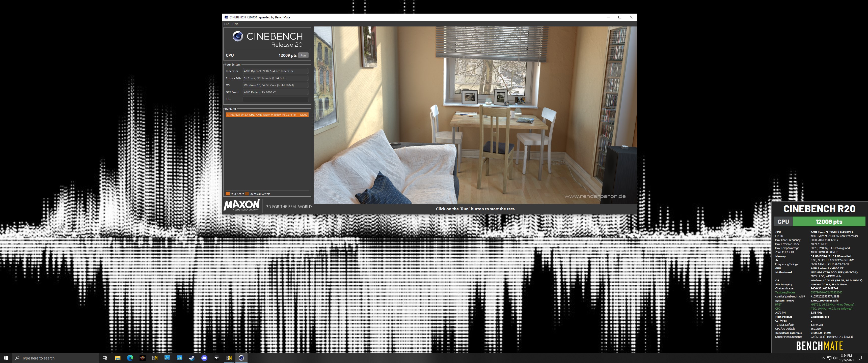
Task: Click the pinned BenchMate icon beside Ryzen Master
Action: coord(155,358)
